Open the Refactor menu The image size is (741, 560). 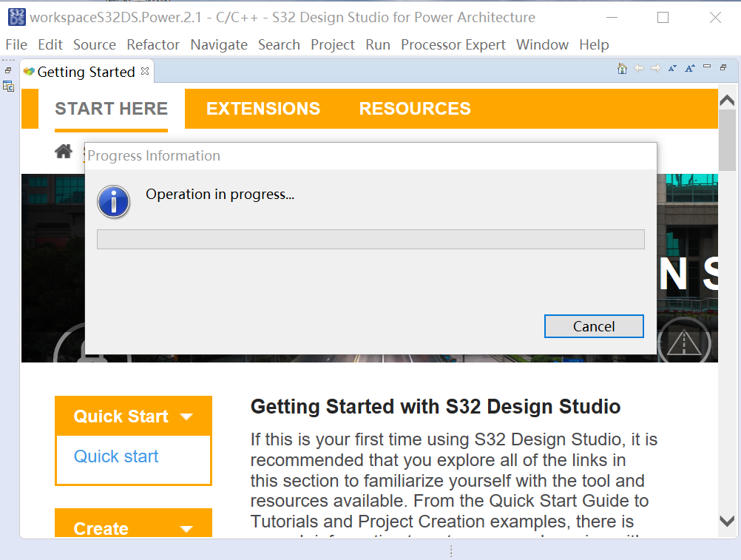[153, 44]
